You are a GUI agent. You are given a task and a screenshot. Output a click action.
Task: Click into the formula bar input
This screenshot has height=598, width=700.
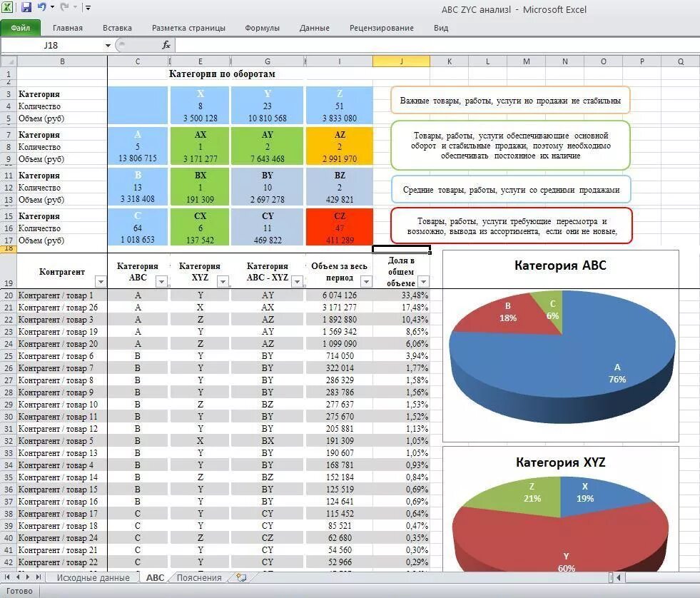pos(437,45)
